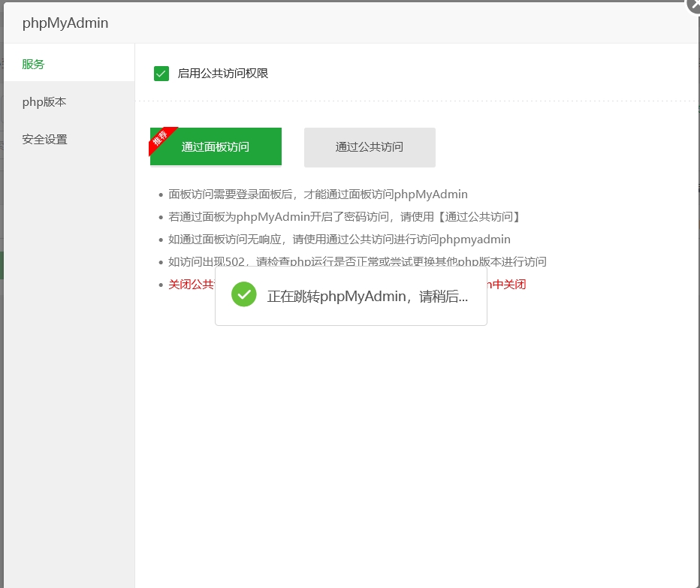Open the 服务 tab in sidebar
Image resolution: width=700 pixels, height=588 pixels.
click(69, 64)
